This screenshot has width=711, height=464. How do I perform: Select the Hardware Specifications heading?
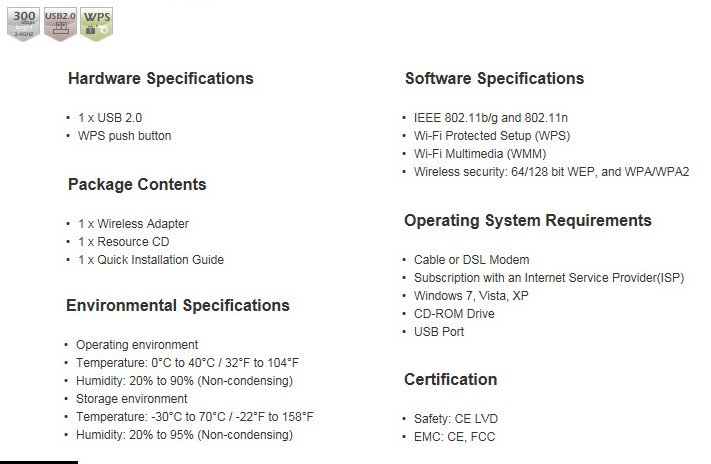coord(161,78)
